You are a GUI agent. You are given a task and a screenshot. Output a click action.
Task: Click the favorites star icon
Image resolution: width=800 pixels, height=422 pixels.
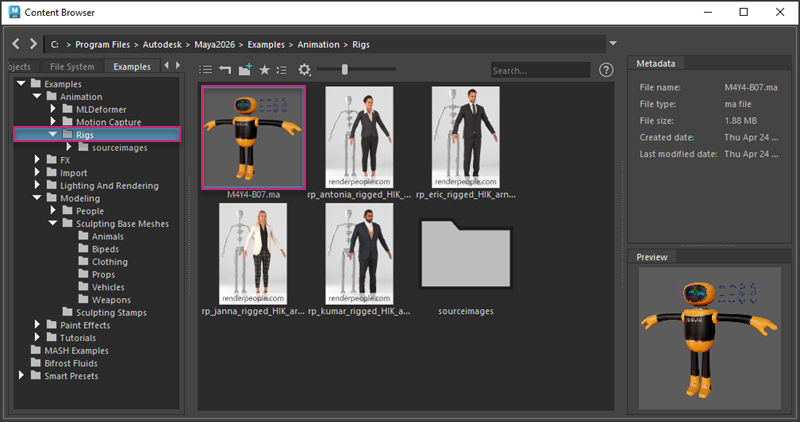tap(264, 69)
